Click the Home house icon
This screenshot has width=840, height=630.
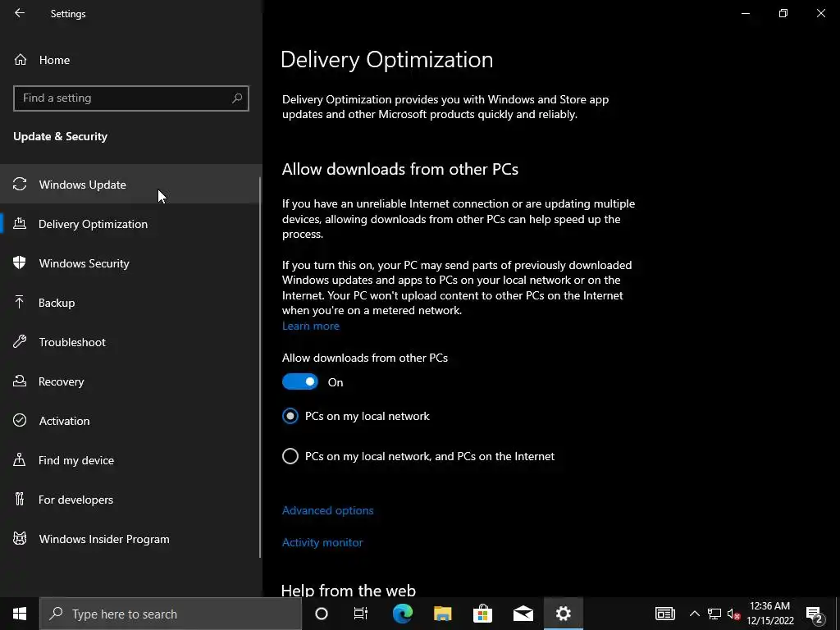pyautogui.click(x=20, y=59)
